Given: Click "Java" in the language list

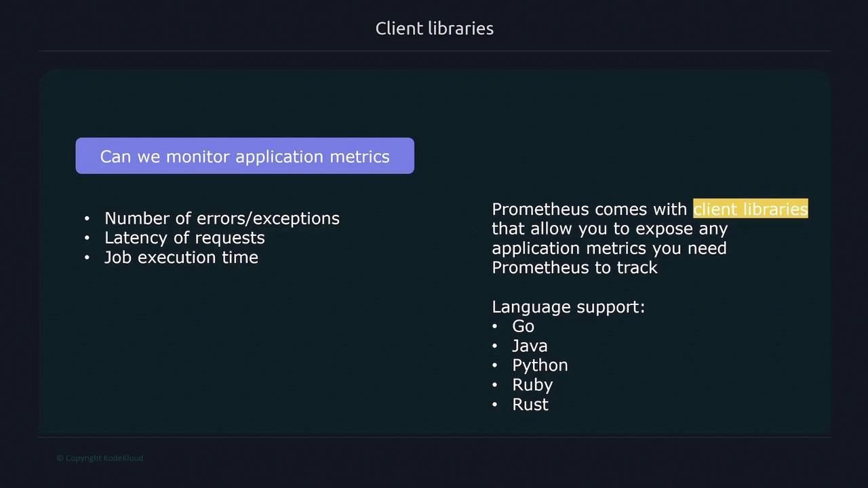Looking at the screenshot, I should point(530,346).
